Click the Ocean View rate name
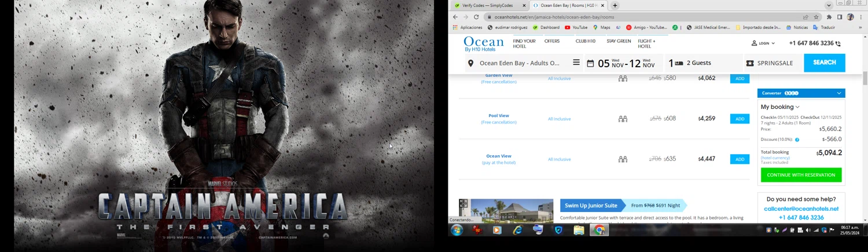The height and width of the screenshot is (252, 868). [499, 156]
